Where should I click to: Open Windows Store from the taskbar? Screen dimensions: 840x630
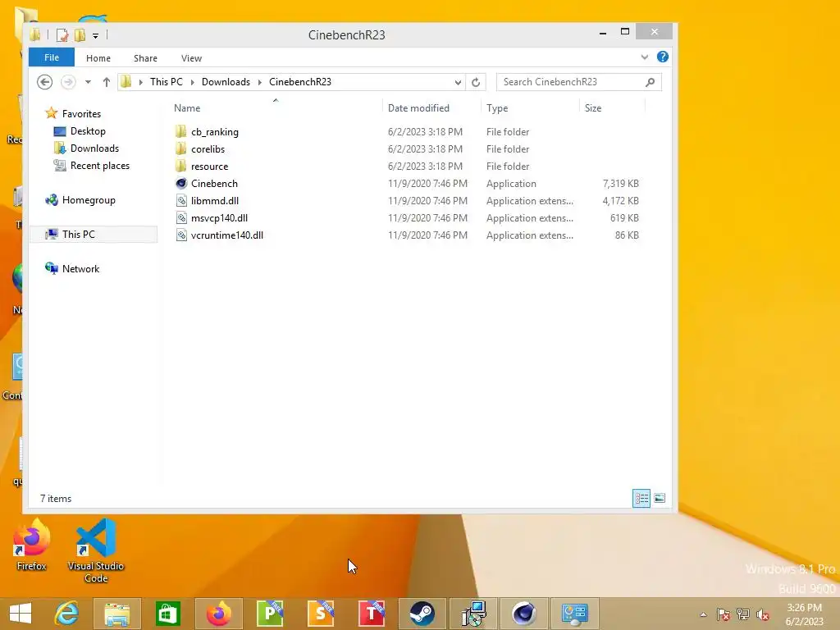click(167, 614)
